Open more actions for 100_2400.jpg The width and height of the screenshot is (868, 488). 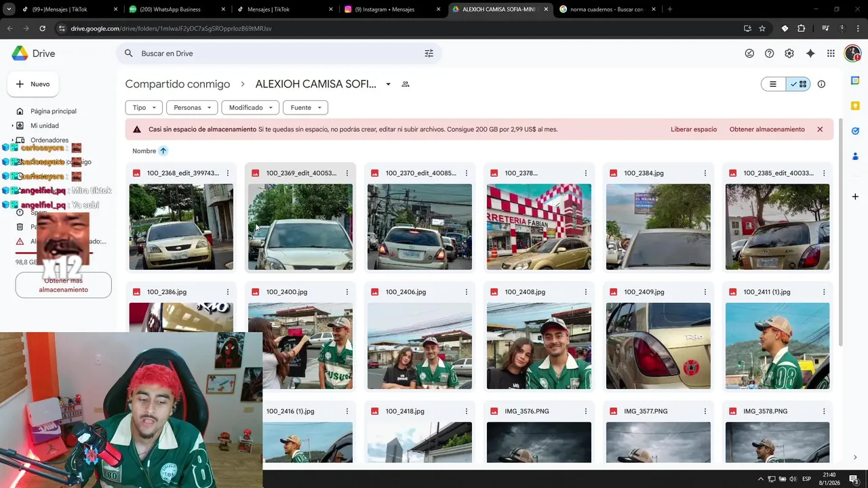tap(347, 292)
